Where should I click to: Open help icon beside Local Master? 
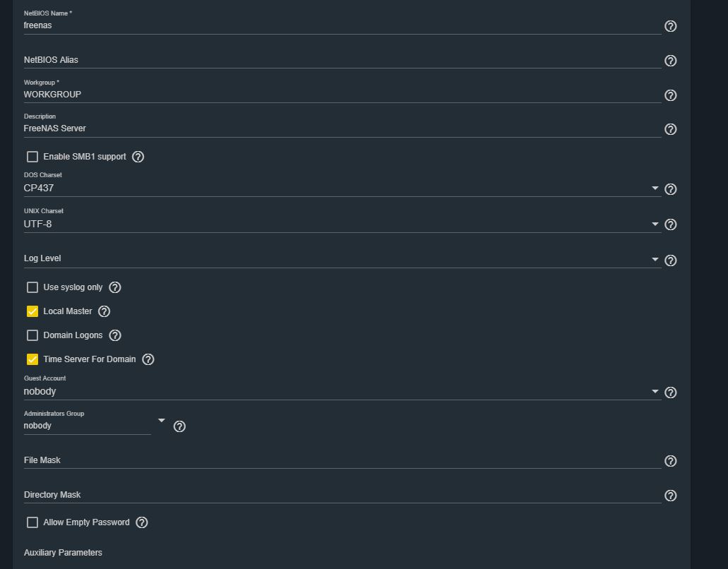[x=104, y=311]
